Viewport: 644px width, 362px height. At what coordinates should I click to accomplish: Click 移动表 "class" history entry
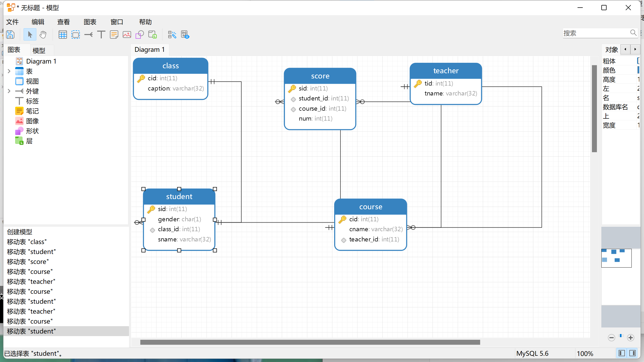[x=66, y=242]
